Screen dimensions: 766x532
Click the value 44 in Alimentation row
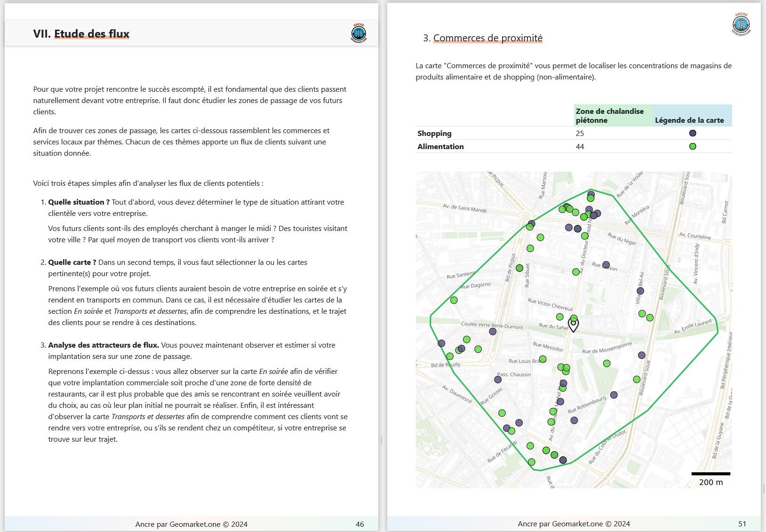pyautogui.click(x=580, y=147)
